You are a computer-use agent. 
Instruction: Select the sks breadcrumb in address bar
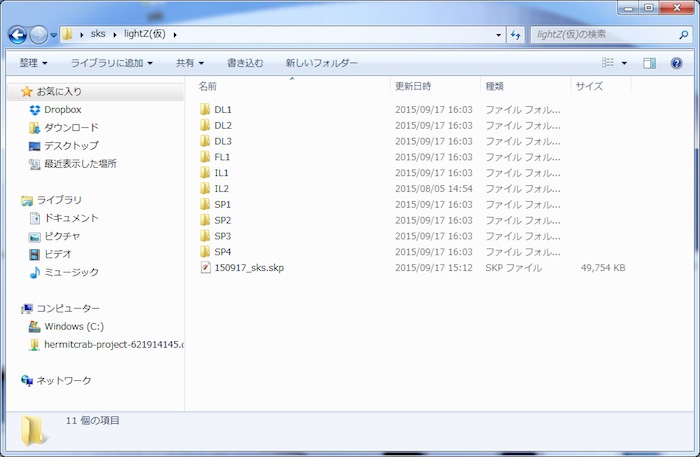(97, 35)
